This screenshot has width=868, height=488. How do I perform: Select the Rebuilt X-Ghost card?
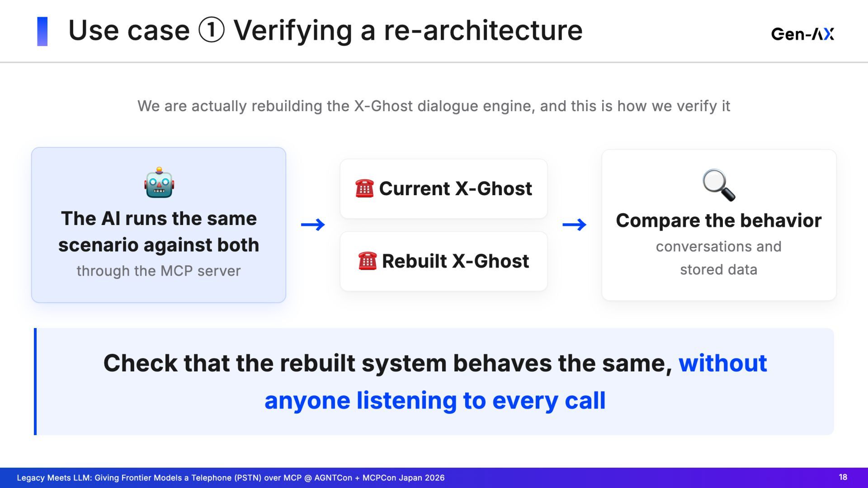(443, 261)
